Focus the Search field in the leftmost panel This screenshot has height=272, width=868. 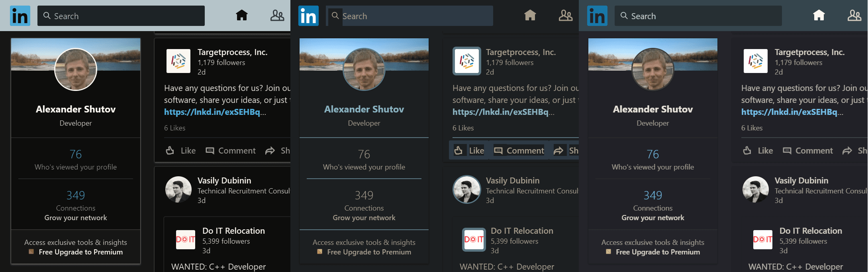click(x=121, y=16)
